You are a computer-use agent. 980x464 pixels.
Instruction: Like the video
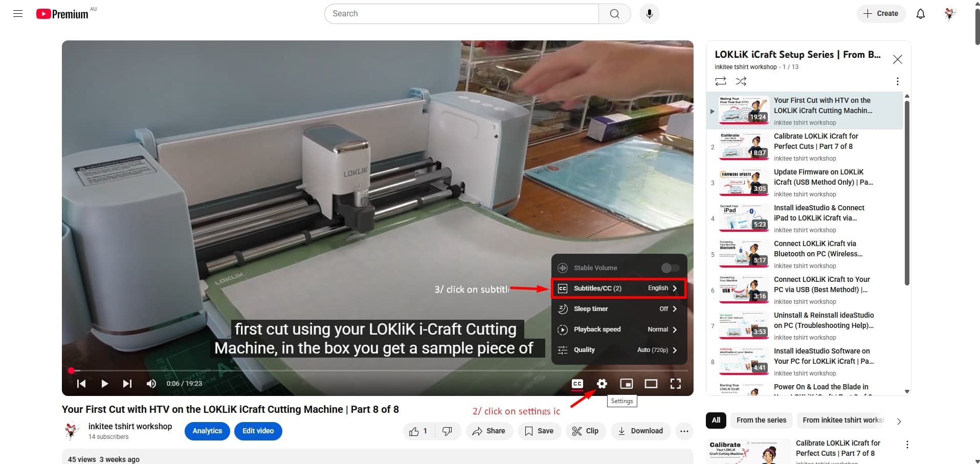tap(418, 431)
